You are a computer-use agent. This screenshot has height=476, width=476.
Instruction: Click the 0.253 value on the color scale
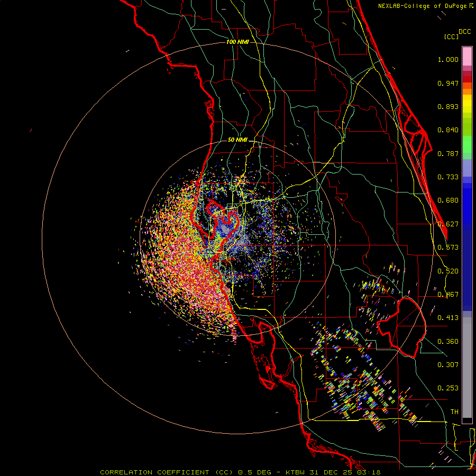pos(448,388)
